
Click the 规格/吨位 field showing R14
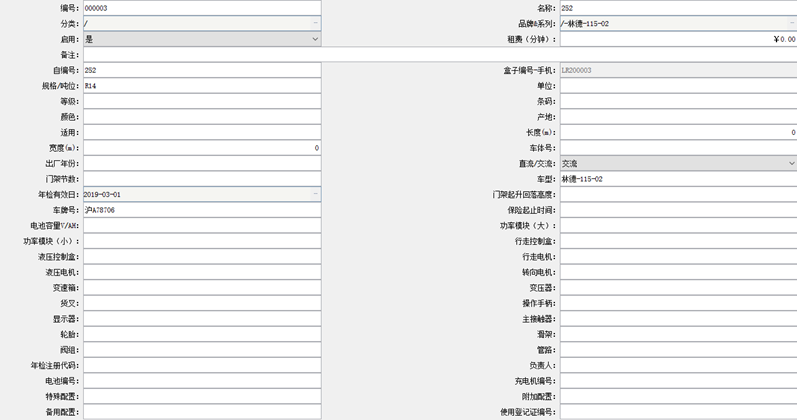pyautogui.click(x=200, y=86)
